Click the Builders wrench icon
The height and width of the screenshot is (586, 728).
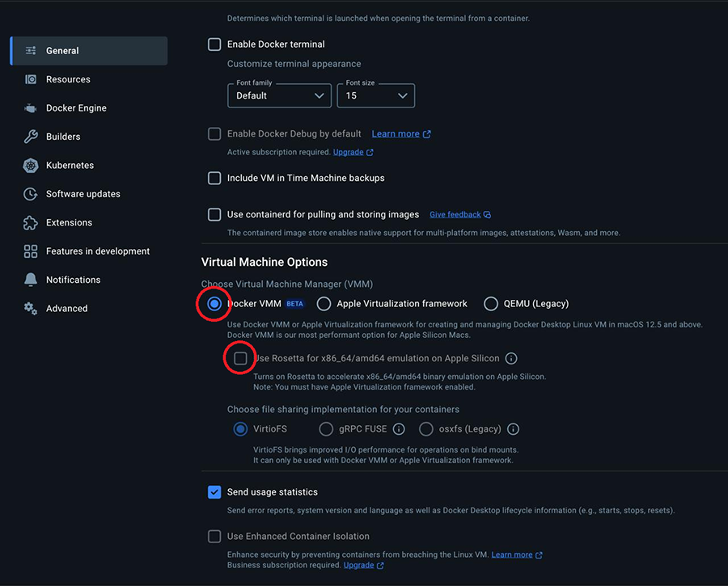point(31,137)
